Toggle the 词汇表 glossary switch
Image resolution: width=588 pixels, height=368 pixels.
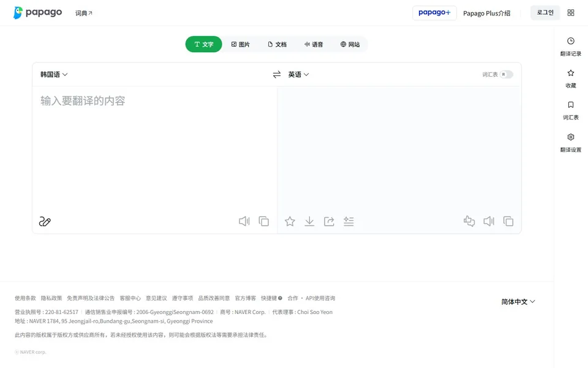(506, 74)
